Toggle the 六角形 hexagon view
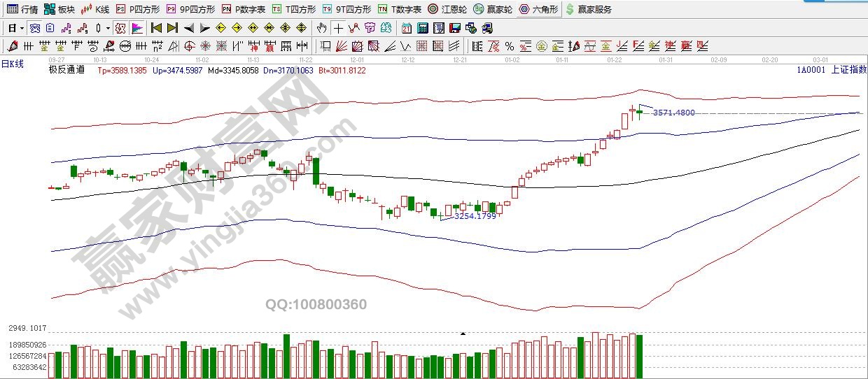868x379 pixels. point(538,9)
